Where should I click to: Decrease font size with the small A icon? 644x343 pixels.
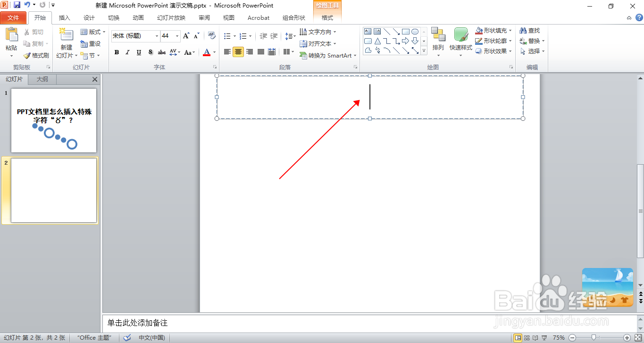[x=197, y=36]
